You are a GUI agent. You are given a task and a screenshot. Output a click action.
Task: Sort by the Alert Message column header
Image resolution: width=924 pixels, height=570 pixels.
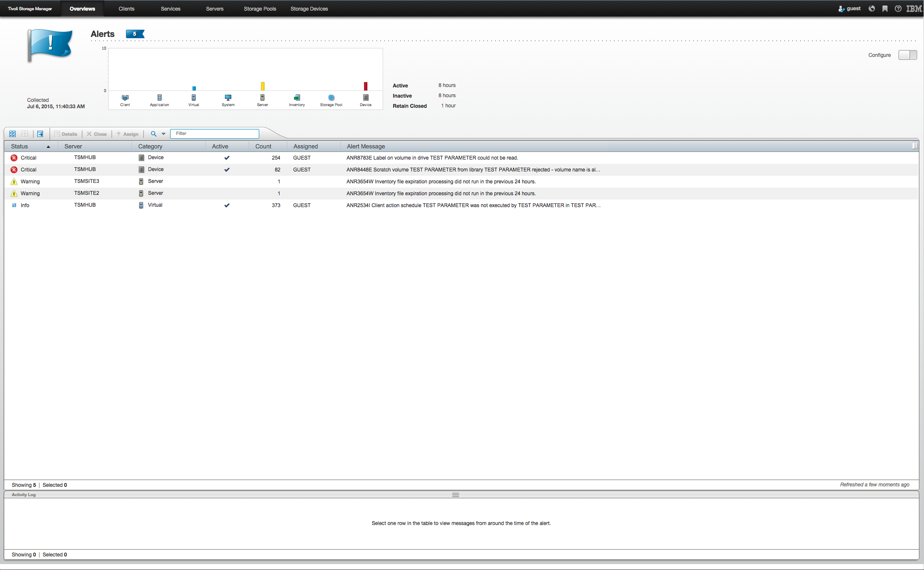coord(626,146)
